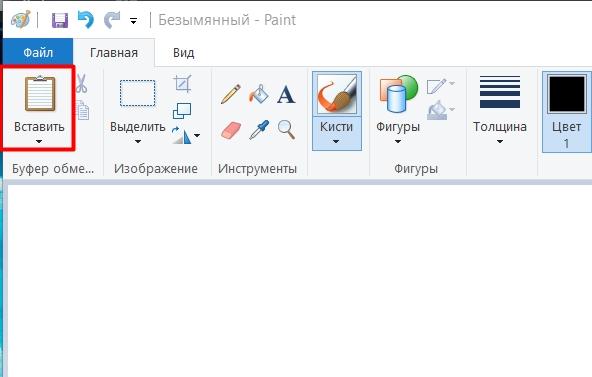Save the drawing with the floppy disk icon

[x=60, y=20]
